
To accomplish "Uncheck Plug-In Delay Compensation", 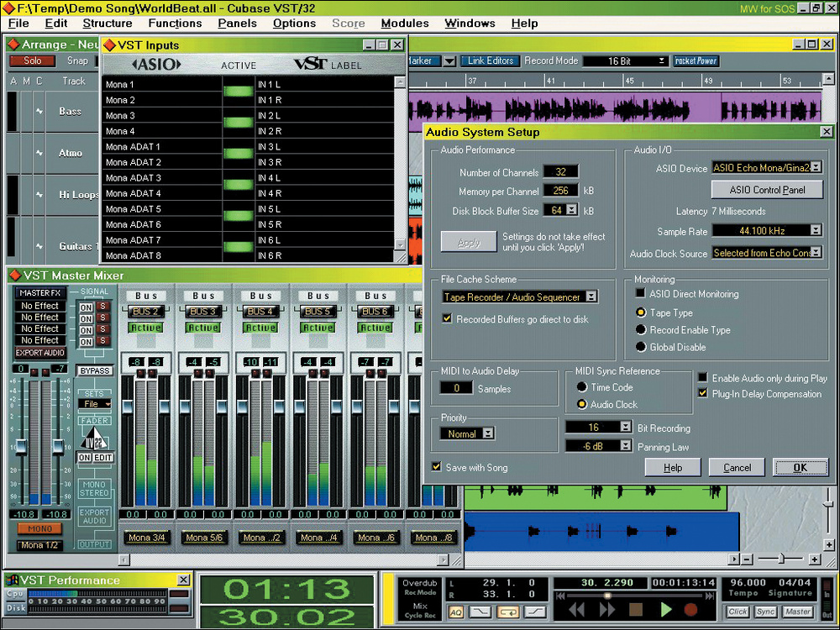I will (x=704, y=393).
